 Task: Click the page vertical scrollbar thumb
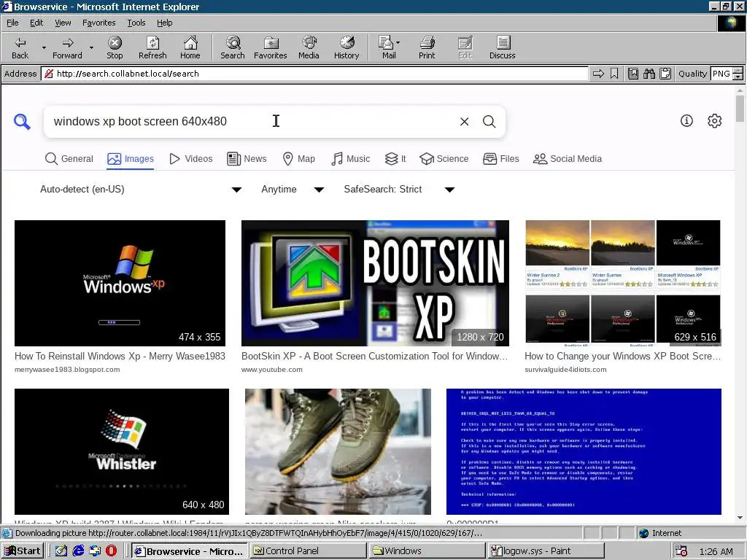pos(740,109)
